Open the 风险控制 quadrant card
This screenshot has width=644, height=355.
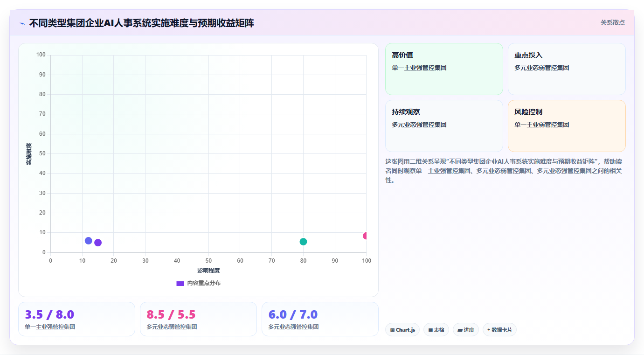[567, 126]
